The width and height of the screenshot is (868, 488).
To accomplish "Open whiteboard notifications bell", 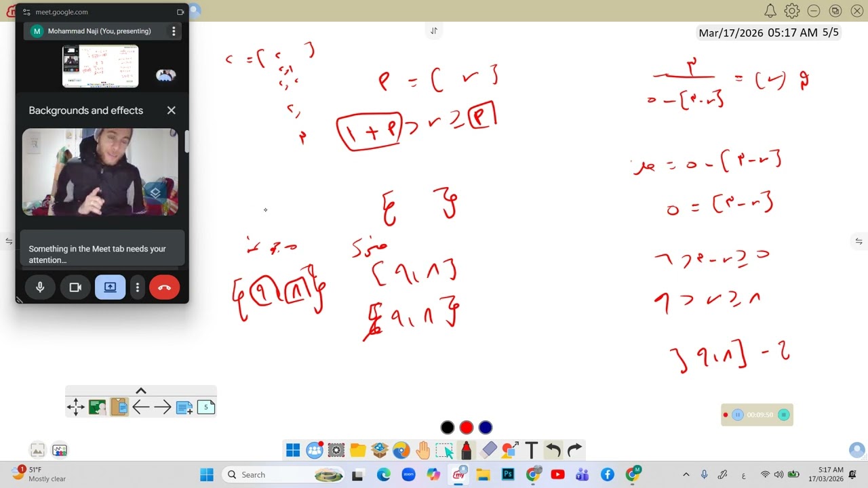I will (770, 11).
